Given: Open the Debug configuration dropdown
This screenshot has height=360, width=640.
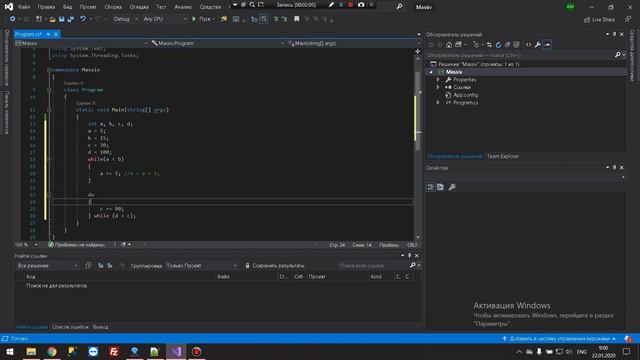Looking at the screenshot, I should (125, 19).
